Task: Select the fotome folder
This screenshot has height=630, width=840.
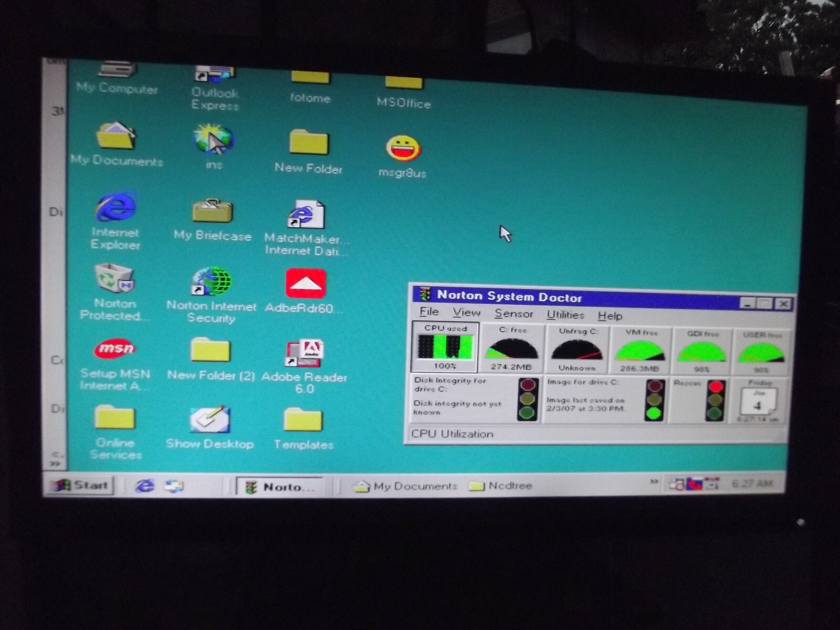Action: [310, 87]
